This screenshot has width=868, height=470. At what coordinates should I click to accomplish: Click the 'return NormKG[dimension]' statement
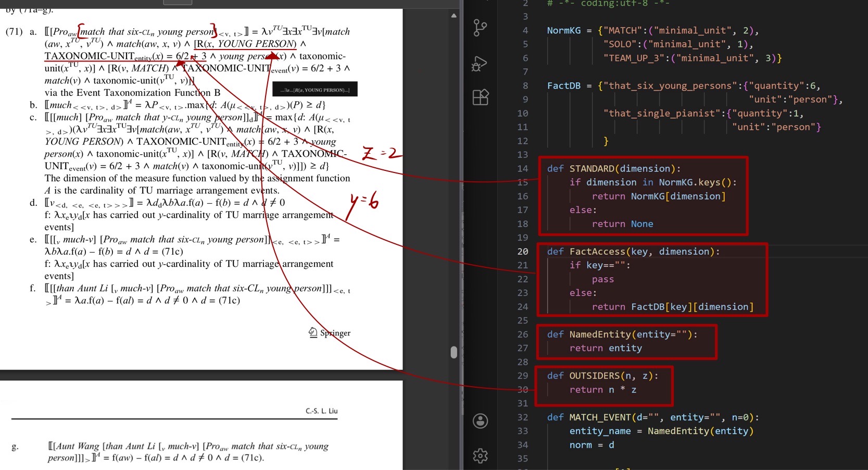[x=659, y=196]
